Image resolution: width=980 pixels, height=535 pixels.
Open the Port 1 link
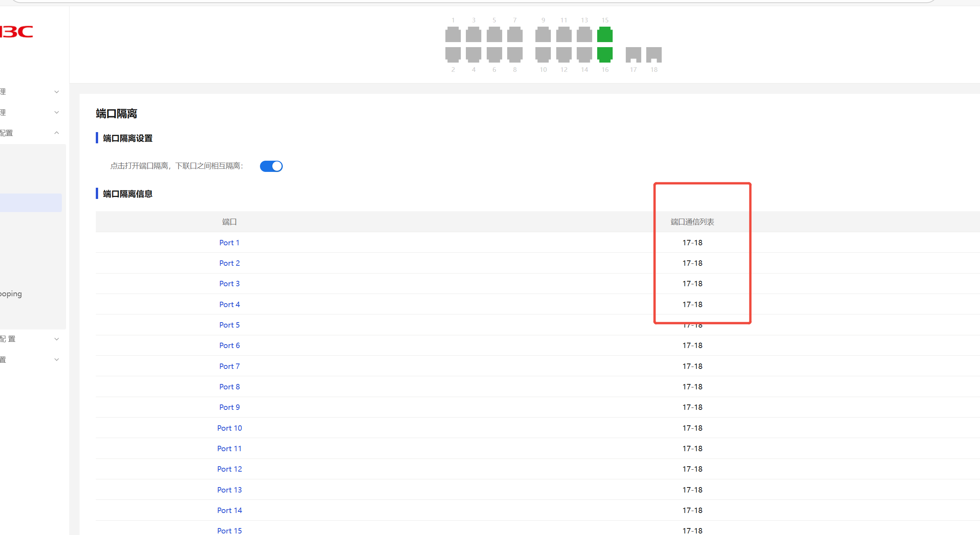[x=229, y=243]
